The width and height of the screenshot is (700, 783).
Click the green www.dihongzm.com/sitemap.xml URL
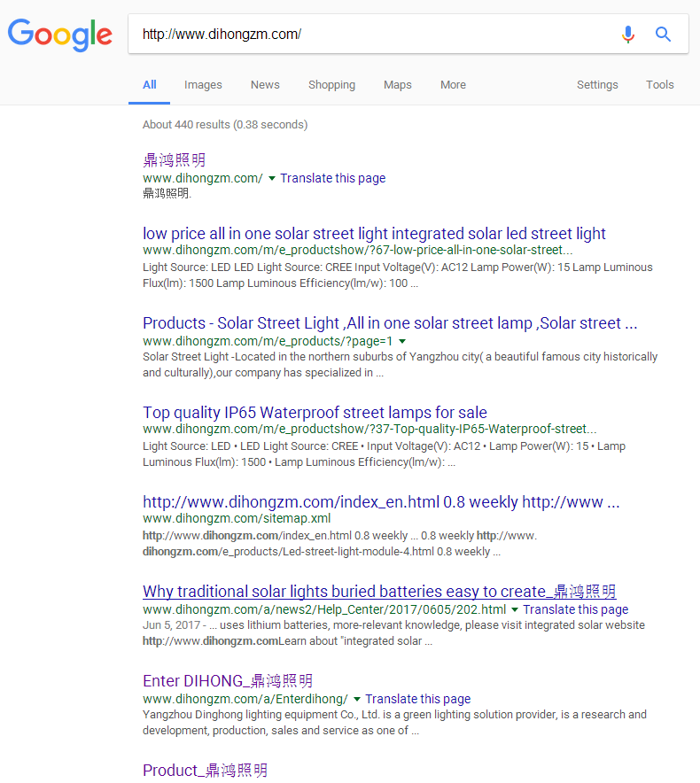237,518
